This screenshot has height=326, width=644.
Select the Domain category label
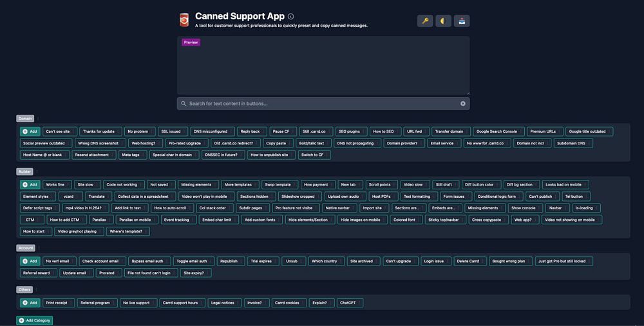[x=25, y=119]
